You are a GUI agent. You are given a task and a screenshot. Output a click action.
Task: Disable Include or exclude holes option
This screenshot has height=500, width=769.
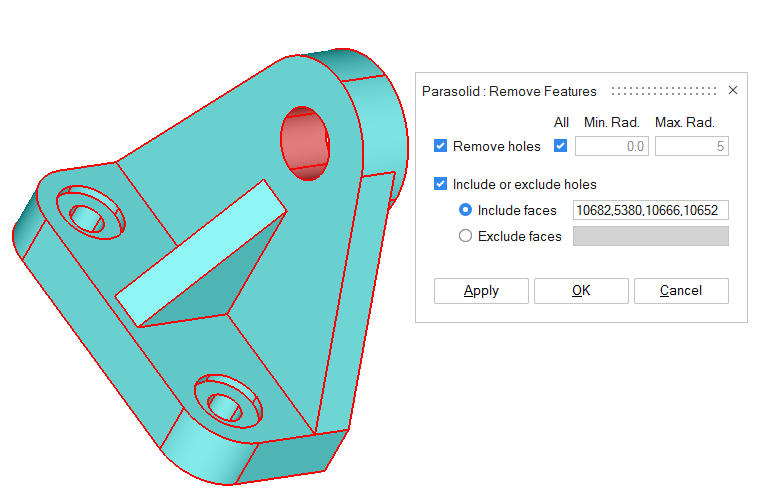pyautogui.click(x=441, y=184)
